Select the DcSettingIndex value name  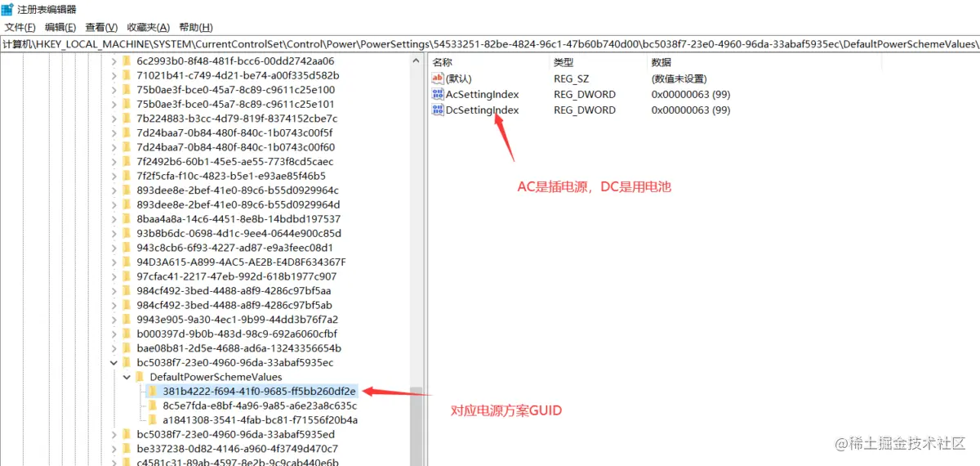coord(482,110)
